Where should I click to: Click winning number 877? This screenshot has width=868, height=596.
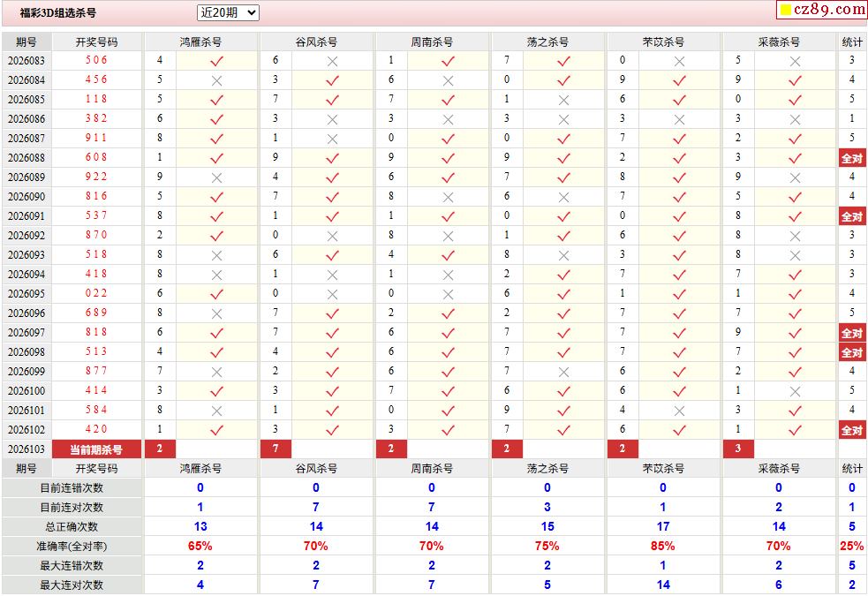tap(96, 371)
